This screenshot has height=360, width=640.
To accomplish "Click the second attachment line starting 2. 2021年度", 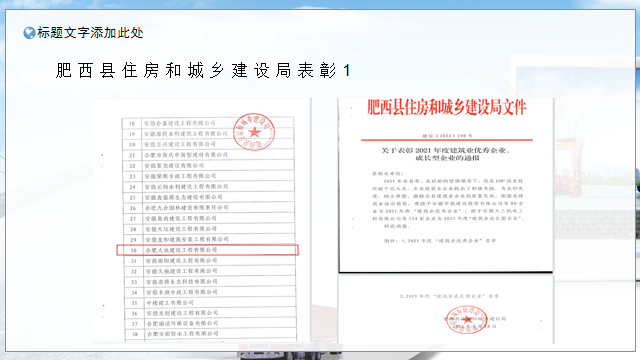I will [449, 296].
